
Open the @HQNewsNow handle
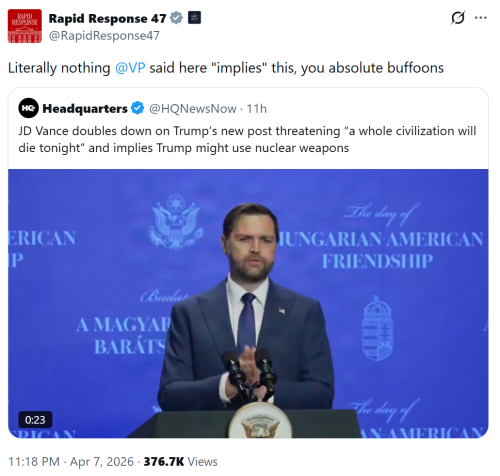(192, 109)
